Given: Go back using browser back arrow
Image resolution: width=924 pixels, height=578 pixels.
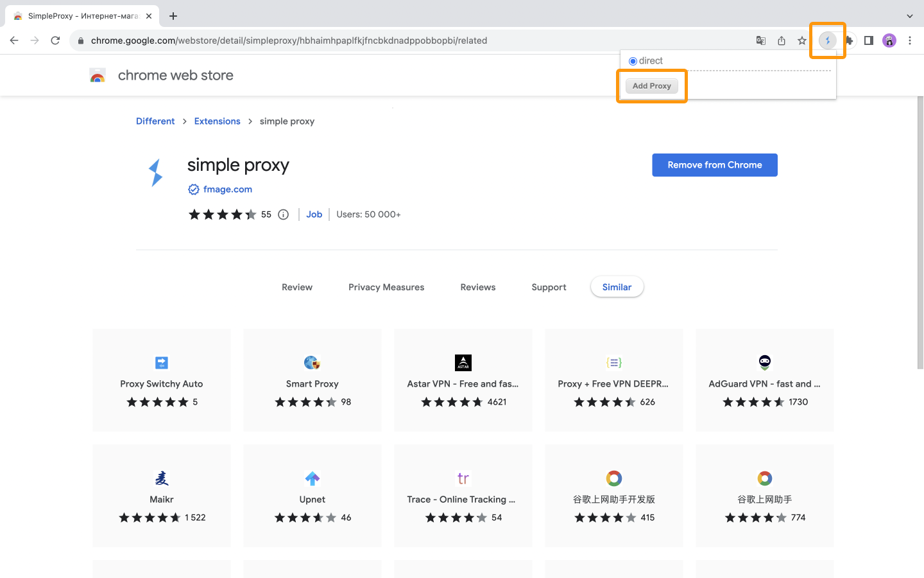Looking at the screenshot, I should [x=14, y=40].
